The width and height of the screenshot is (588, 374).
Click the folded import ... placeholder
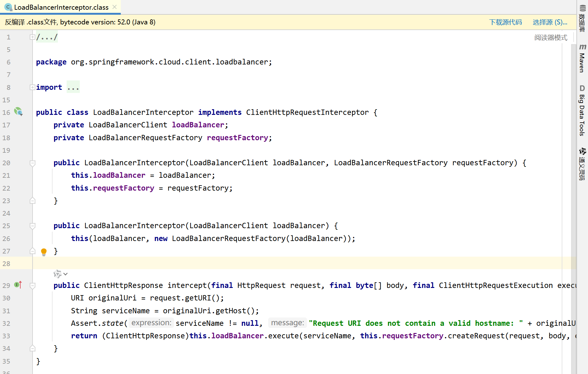73,87
